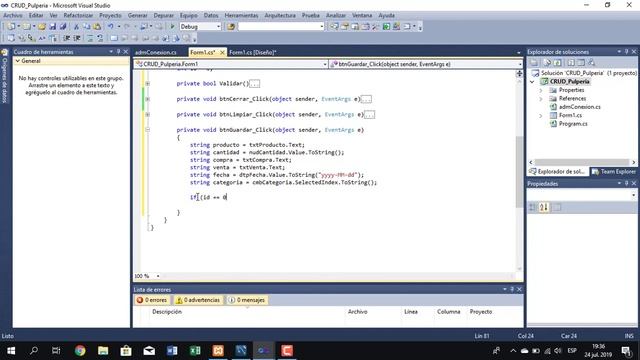The image size is (640, 360).
Task: Select admConexion.cs in Solution Explorer
Action: pyautogui.click(x=580, y=107)
